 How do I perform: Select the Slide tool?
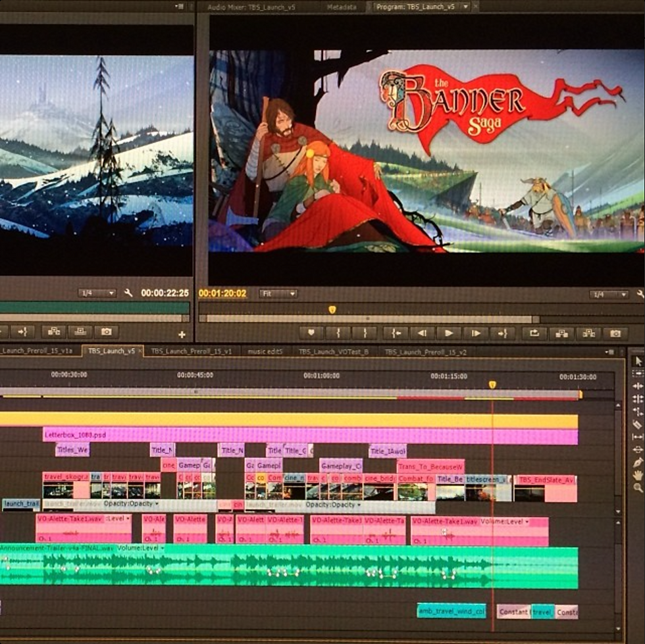(x=638, y=450)
